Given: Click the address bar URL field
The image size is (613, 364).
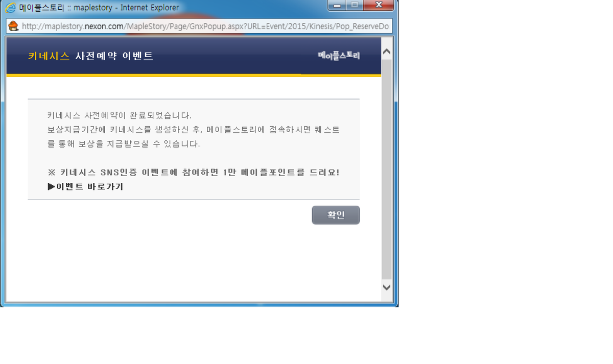Looking at the screenshot, I should point(199,26).
